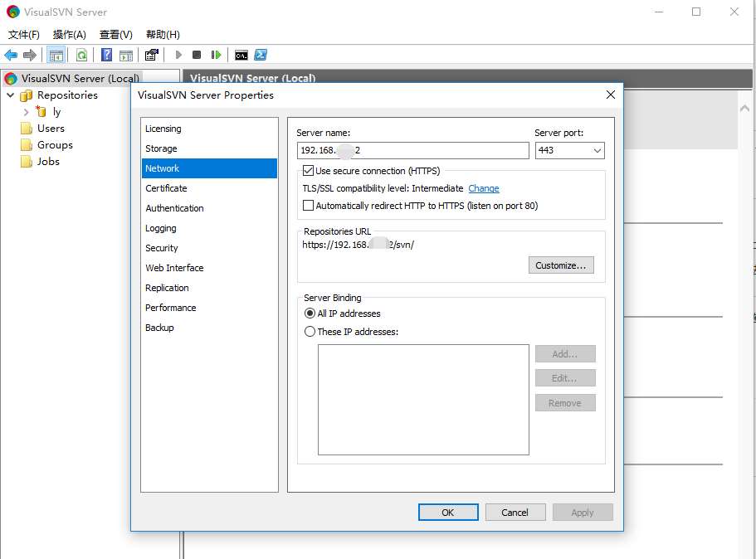The image size is (756, 559).
Task: Open the Help toolbar icon
Action: 106,55
